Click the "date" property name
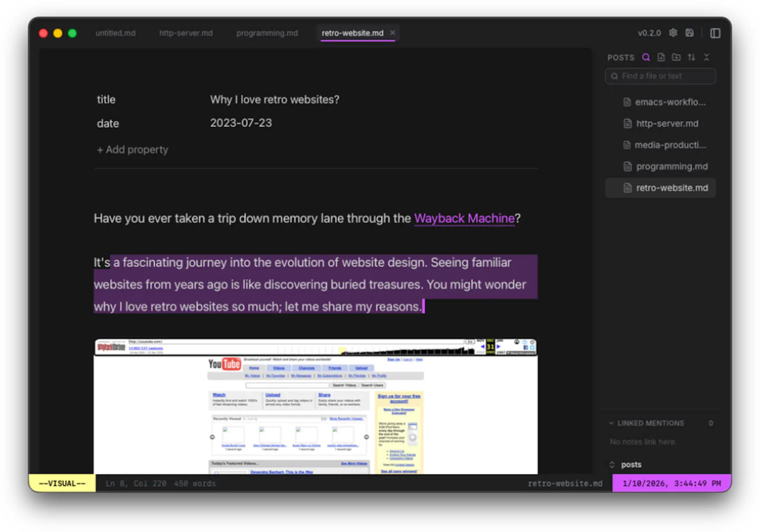 pos(108,123)
